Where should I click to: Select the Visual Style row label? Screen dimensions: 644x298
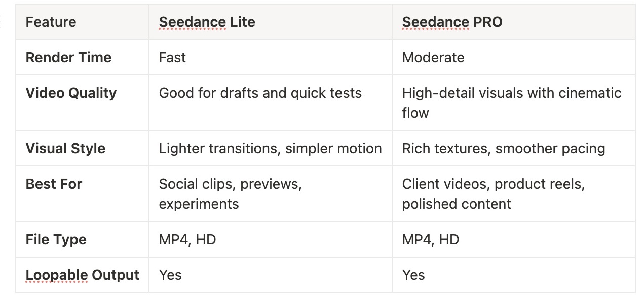click(x=82, y=149)
